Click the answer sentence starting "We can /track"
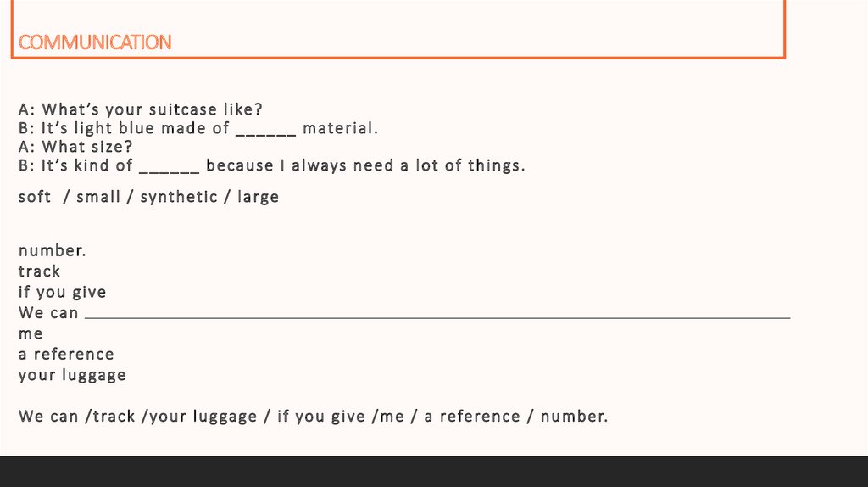This screenshot has width=868, height=487. [x=313, y=417]
